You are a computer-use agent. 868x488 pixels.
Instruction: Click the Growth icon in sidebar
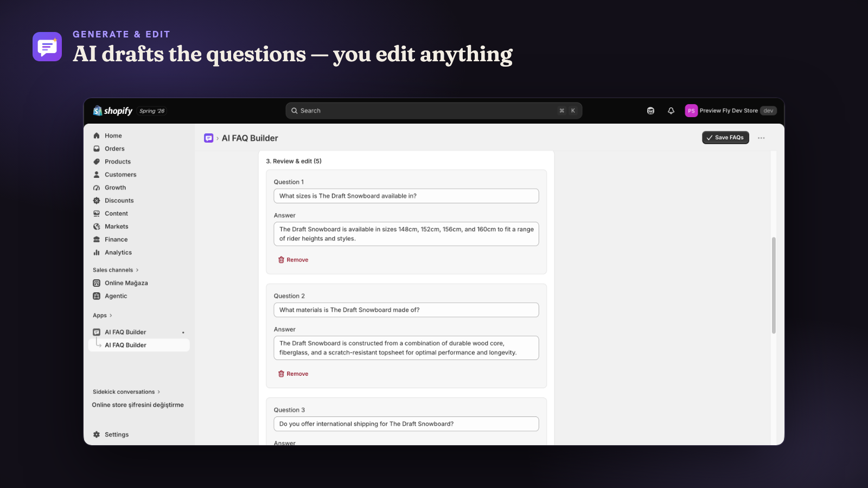pyautogui.click(x=97, y=188)
